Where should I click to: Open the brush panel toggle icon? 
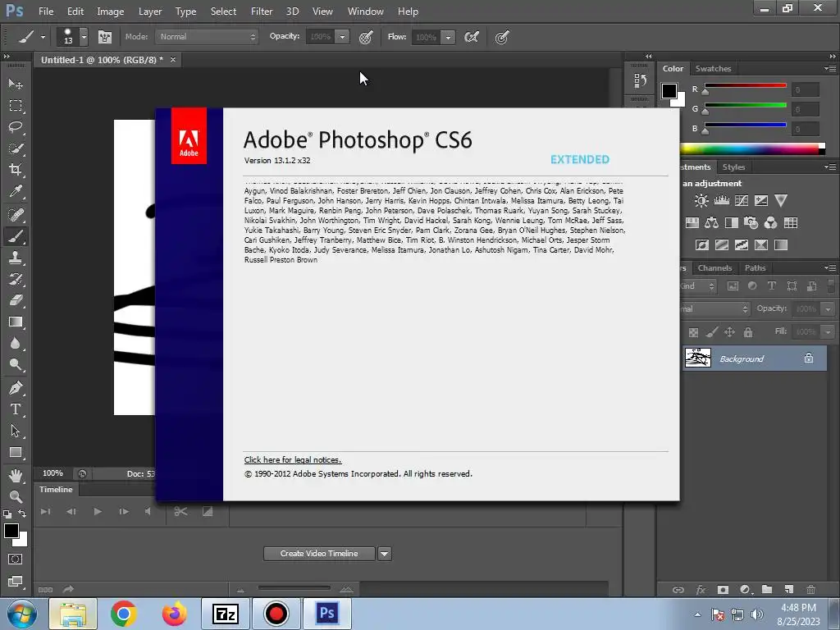[x=105, y=37]
